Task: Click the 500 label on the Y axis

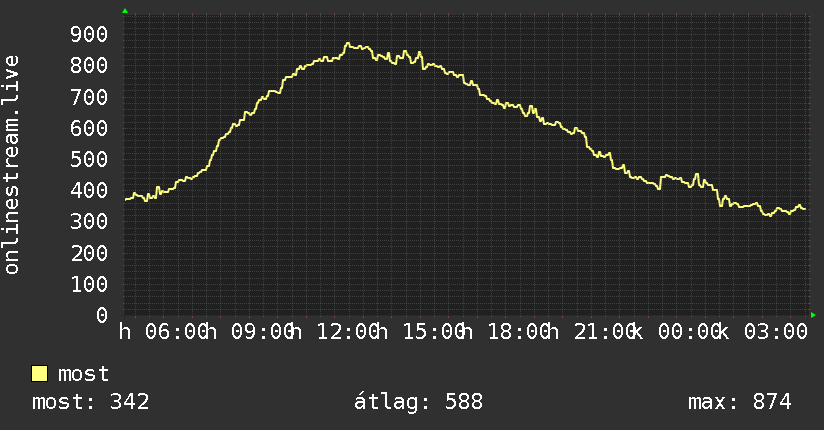Action: [89, 159]
